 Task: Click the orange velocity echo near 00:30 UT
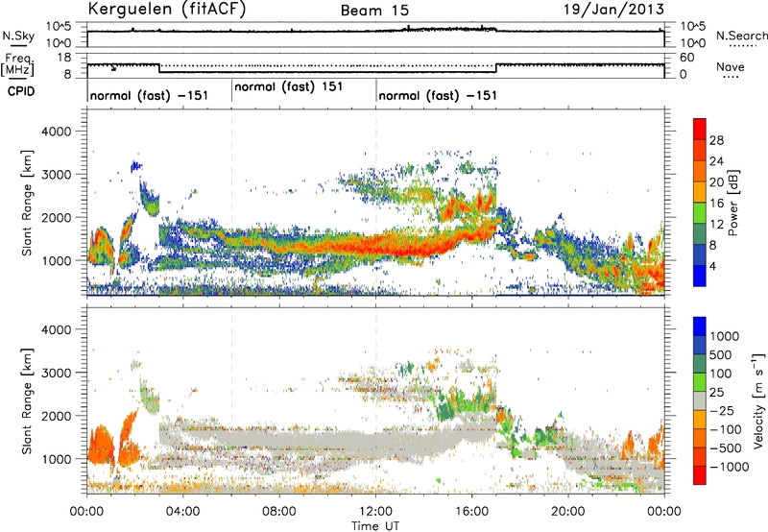(101, 446)
